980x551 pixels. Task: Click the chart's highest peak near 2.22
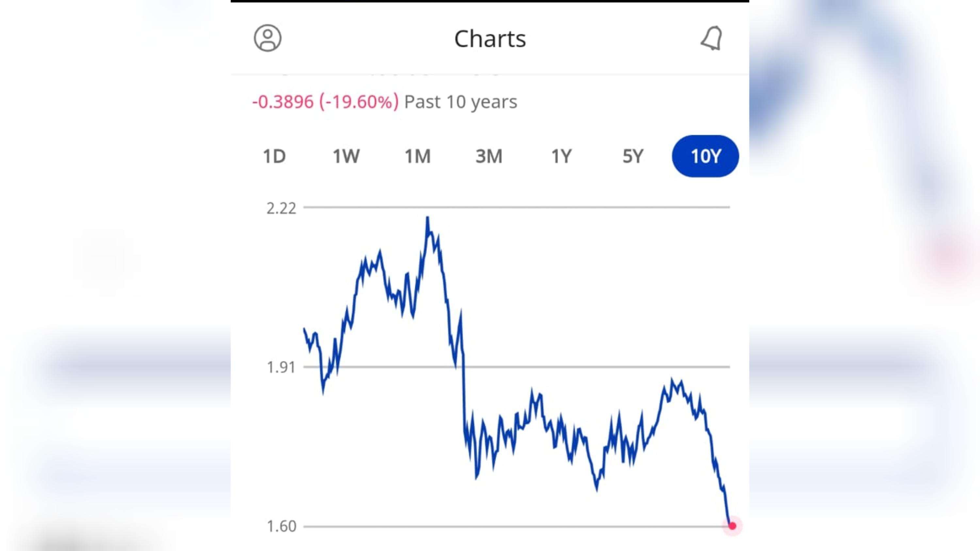tap(428, 218)
